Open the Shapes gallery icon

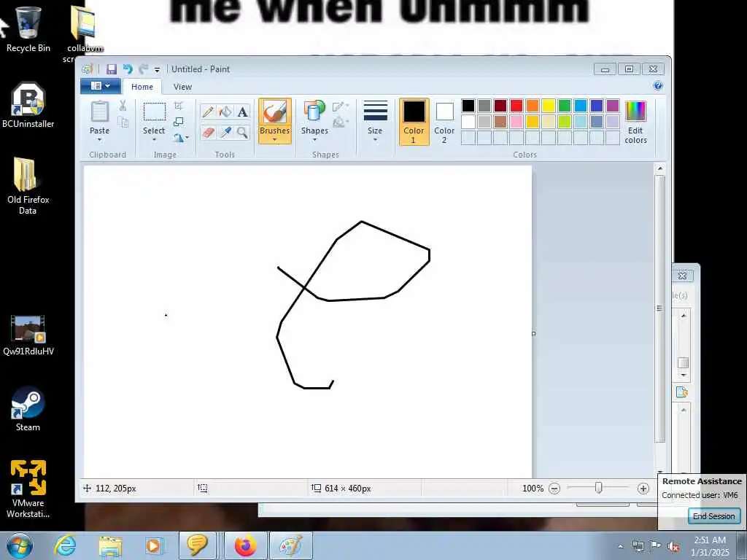pos(314,112)
